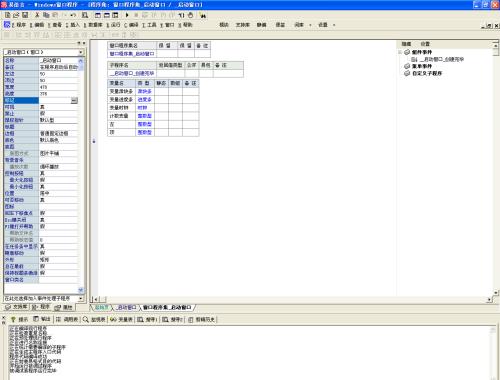
Task: Click the Save floppy disk icon
Action: tap(25, 15)
